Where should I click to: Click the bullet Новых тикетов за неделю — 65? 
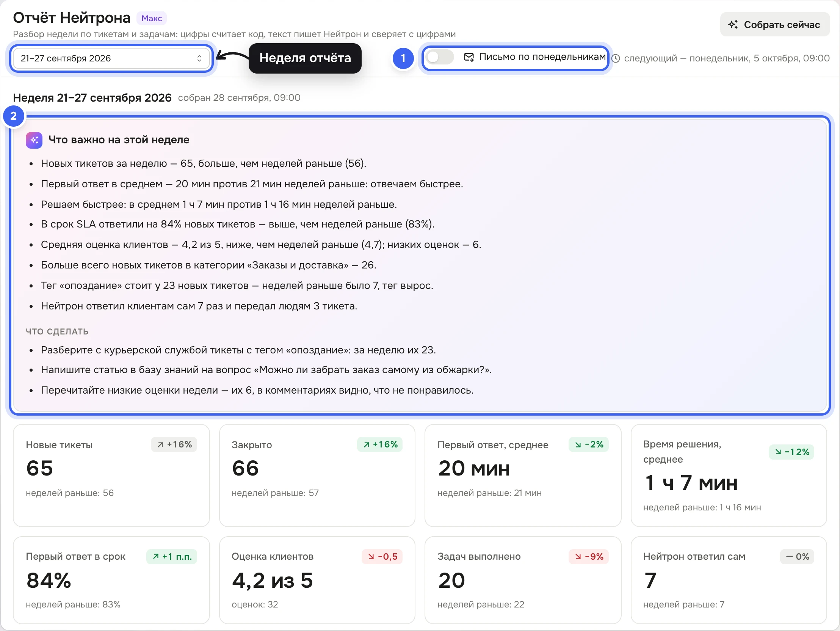[204, 164]
